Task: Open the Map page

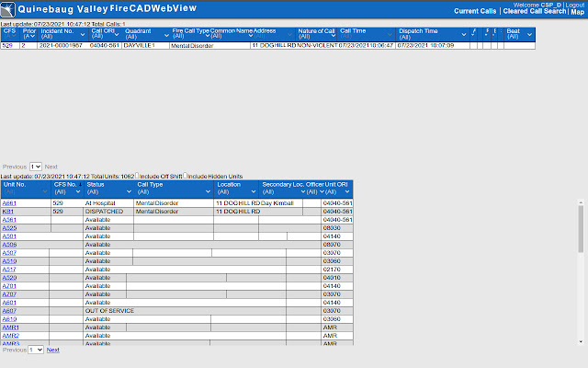Action: [x=578, y=12]
